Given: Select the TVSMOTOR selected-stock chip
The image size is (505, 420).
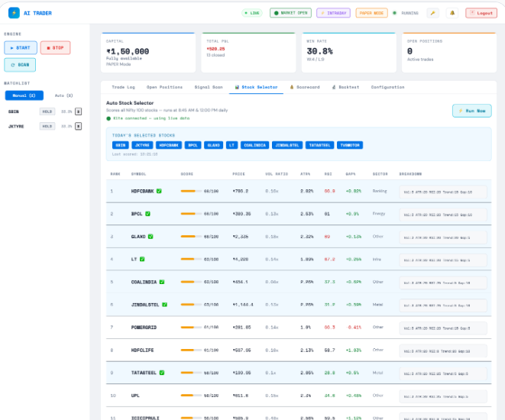Looking at the screenshot, I should tap(350, 145).
